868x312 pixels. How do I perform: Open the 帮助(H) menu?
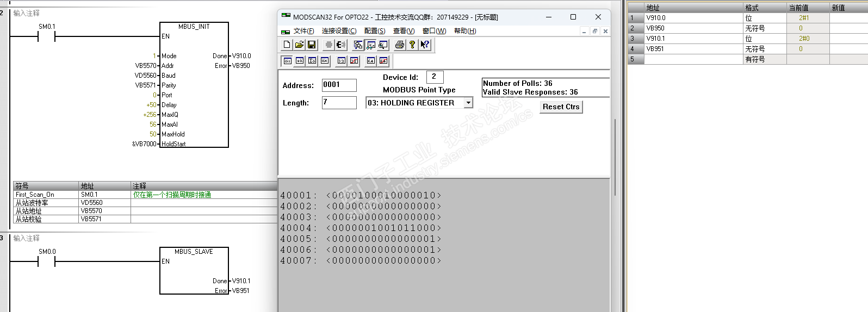465,31
